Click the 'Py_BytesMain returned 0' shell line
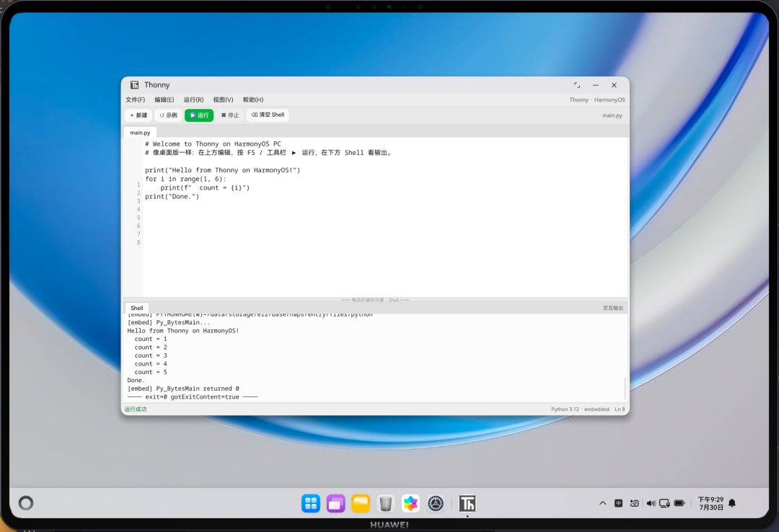The height and width of the screenshot is (532, 779). [x=183, y=389]
